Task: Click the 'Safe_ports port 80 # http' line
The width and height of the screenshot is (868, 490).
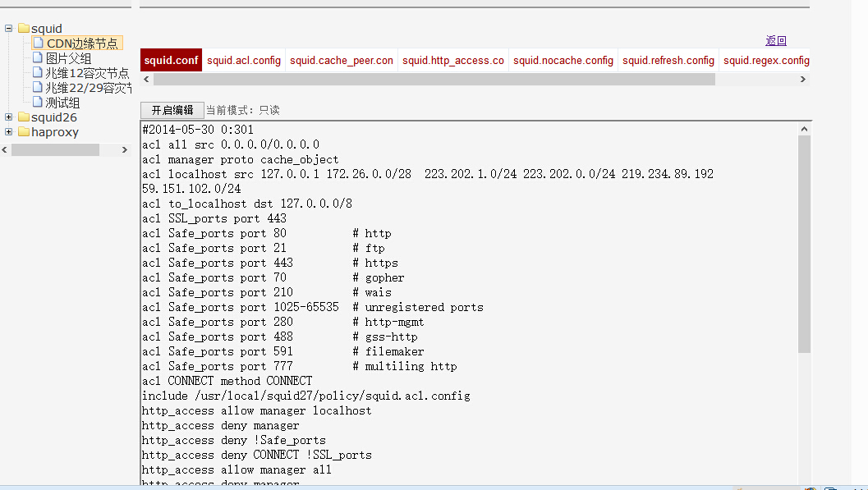Action: tap(267, 233)
